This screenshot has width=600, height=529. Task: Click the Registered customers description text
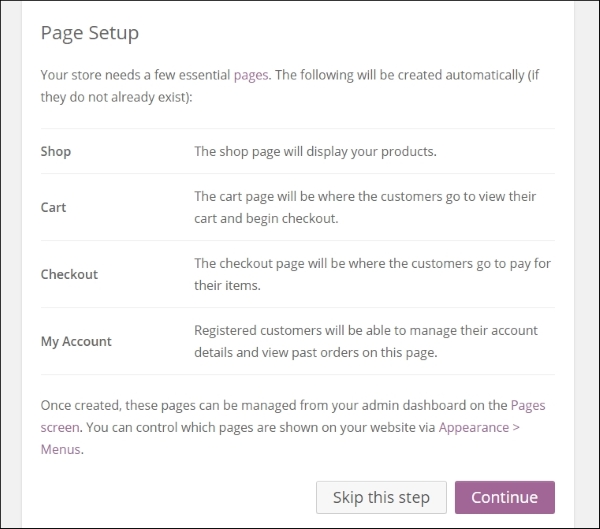366,341
